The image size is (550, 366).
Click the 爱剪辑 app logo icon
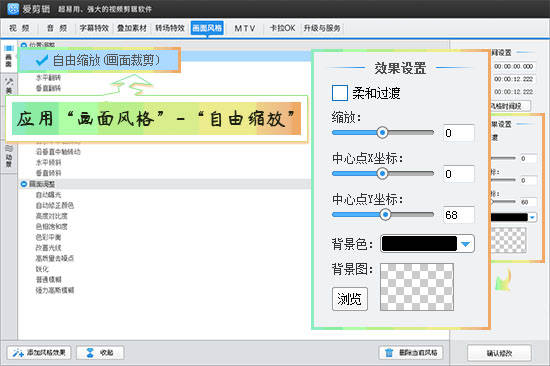[13, 9]
